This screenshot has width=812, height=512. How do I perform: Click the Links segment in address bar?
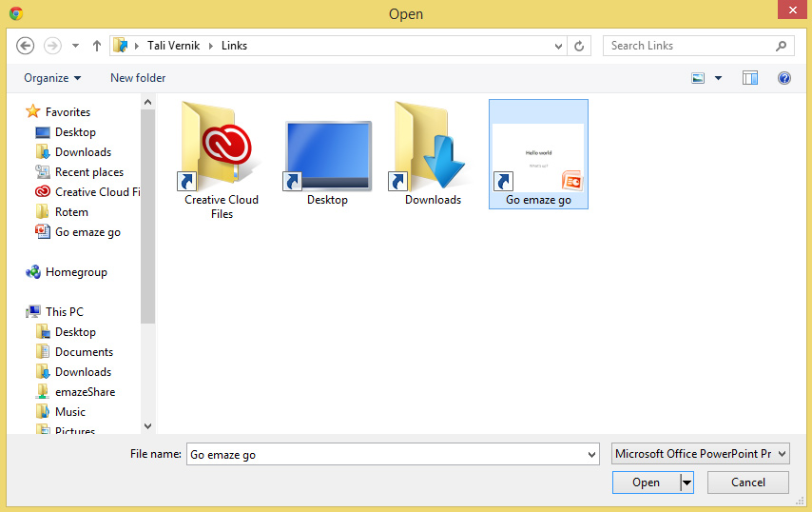(x=235, y=46)
